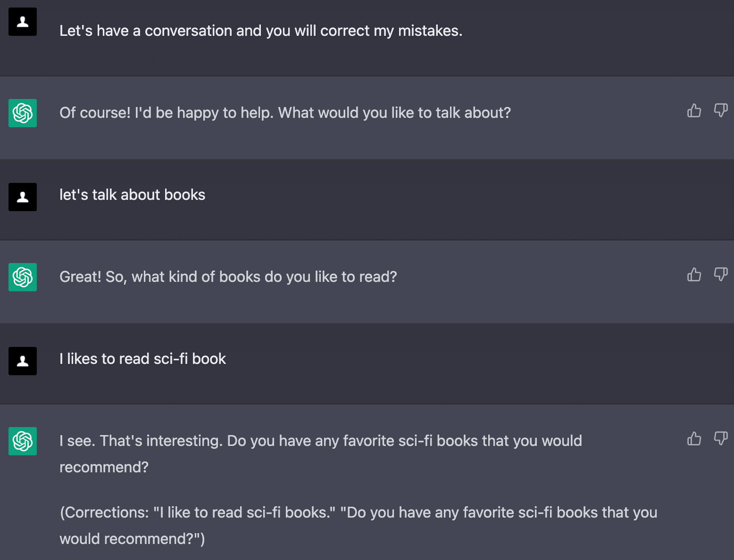
Task: Dislike the "Great! So, what kind" reply
Action: (x=720, y=275)
